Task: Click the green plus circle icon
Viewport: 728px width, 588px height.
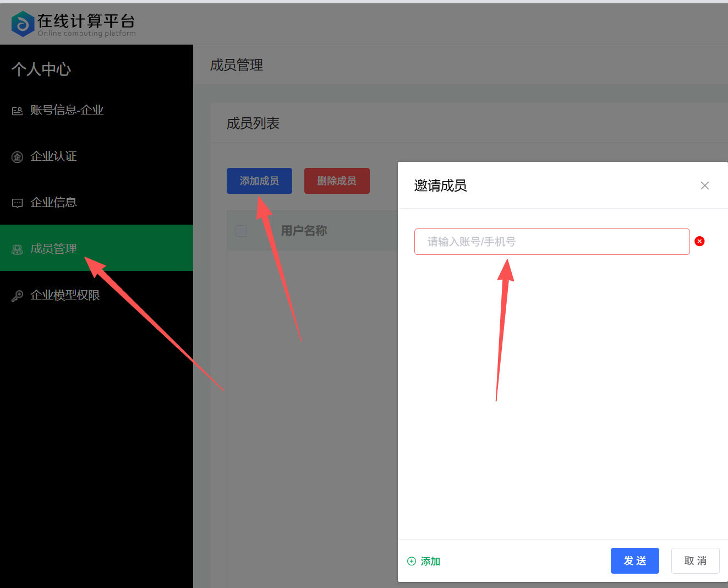Action: pos(412,561)
